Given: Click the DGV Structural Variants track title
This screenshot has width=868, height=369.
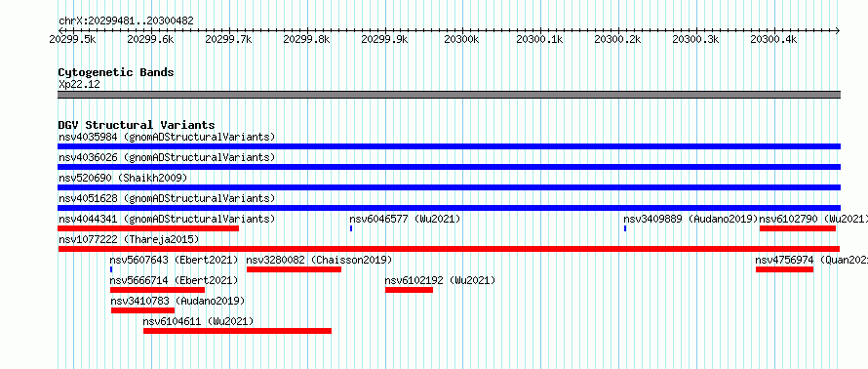Looking at the screenshot, I should (x=137, y=125).
